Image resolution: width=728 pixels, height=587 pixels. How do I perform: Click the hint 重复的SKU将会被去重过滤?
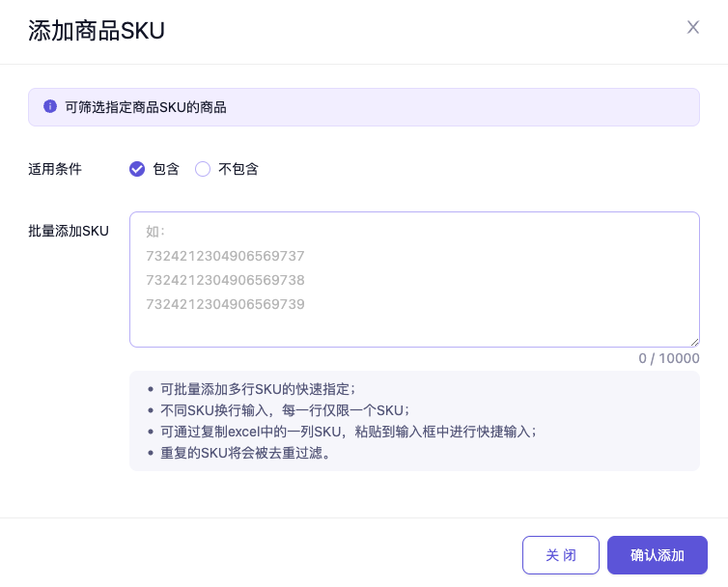point(246,453)
